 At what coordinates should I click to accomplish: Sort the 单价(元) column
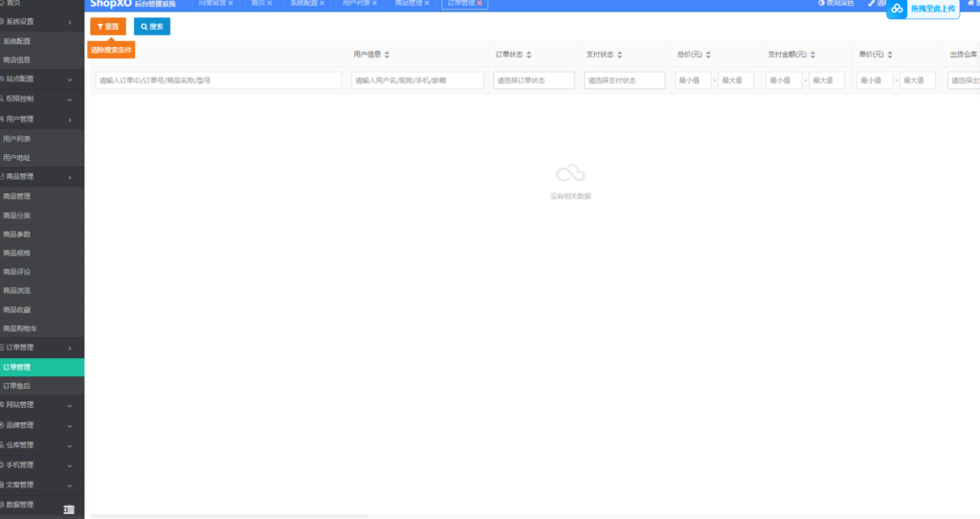890,55
